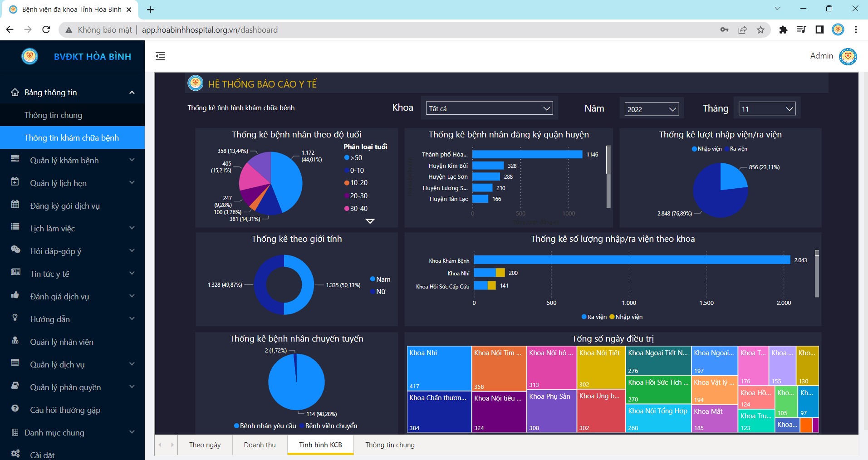The width and height of the screenshot is (868, 460).
Task: Open the Thông tin chung sidebar link
Action: pyautogui.click(x=54, y=115)
